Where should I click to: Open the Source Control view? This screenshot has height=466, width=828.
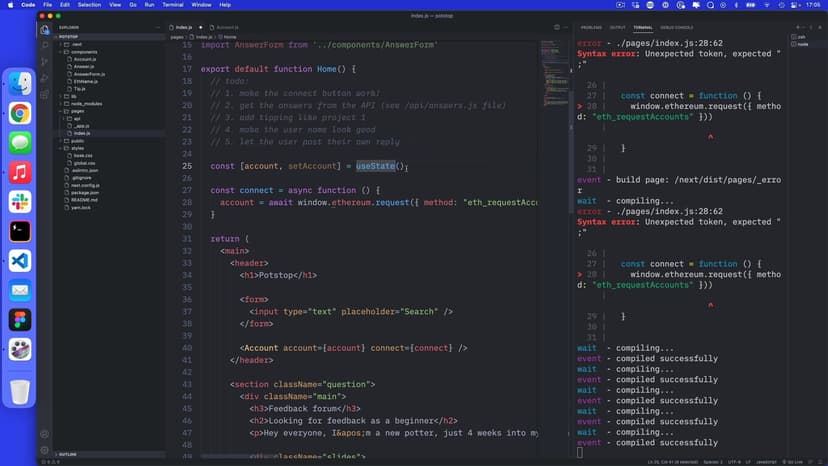45,61
